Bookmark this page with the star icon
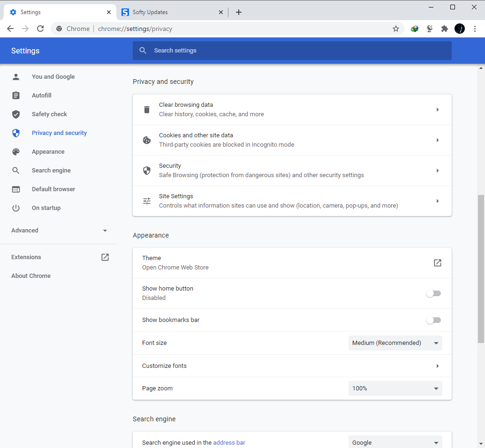The width and height of the screenshot is (485, 448). coord(395,29)
